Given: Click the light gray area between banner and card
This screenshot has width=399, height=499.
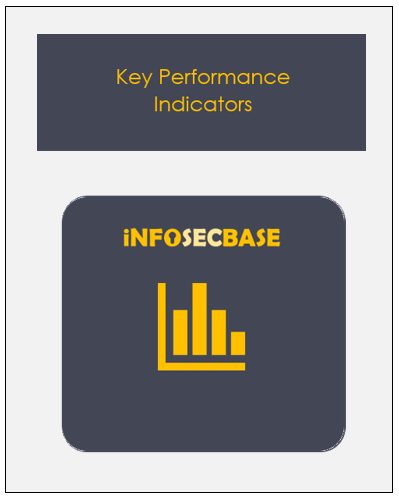Looking at the screenshot, I should pos(201,173).
